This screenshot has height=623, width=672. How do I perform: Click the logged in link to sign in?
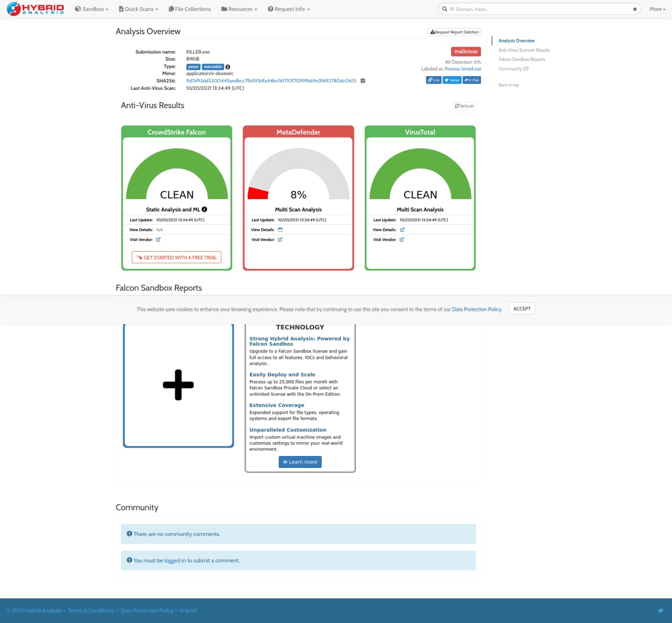tap(175, 560)
